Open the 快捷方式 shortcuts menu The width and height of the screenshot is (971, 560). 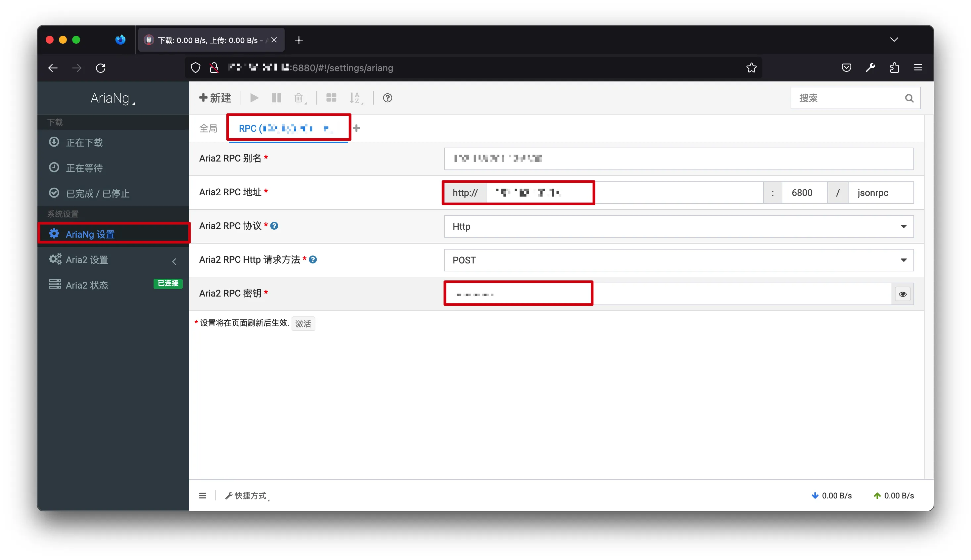[x=247, y=495]
